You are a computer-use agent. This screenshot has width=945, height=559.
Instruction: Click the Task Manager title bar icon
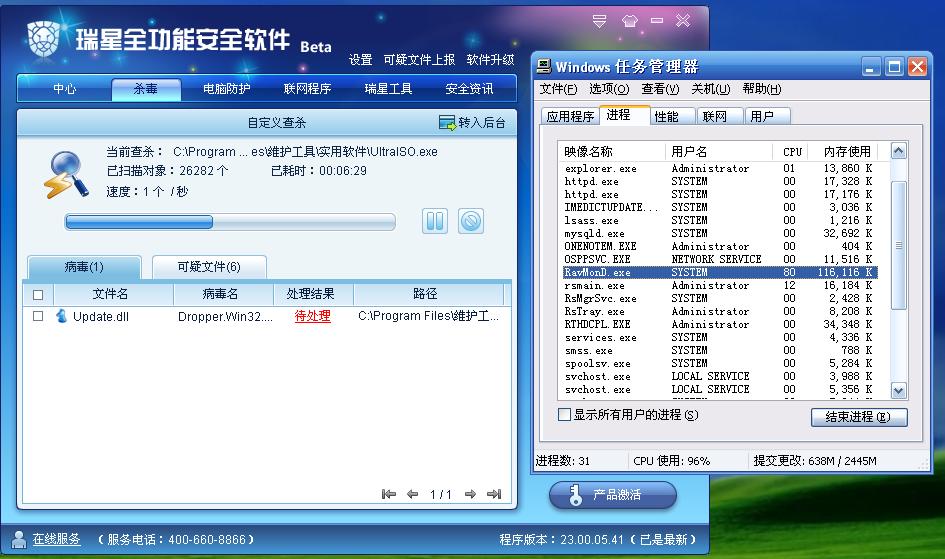tap(544, 66)
